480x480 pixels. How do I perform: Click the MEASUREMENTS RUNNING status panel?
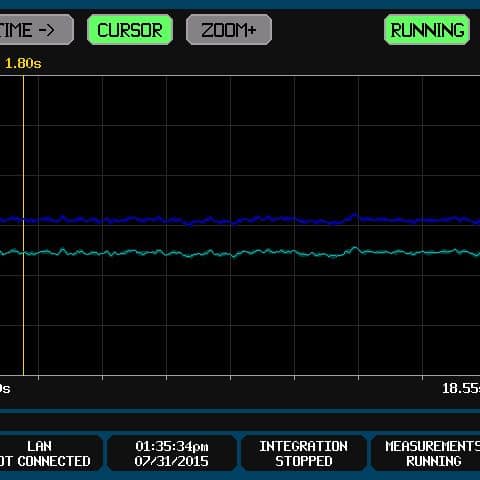tap(426, 453)
